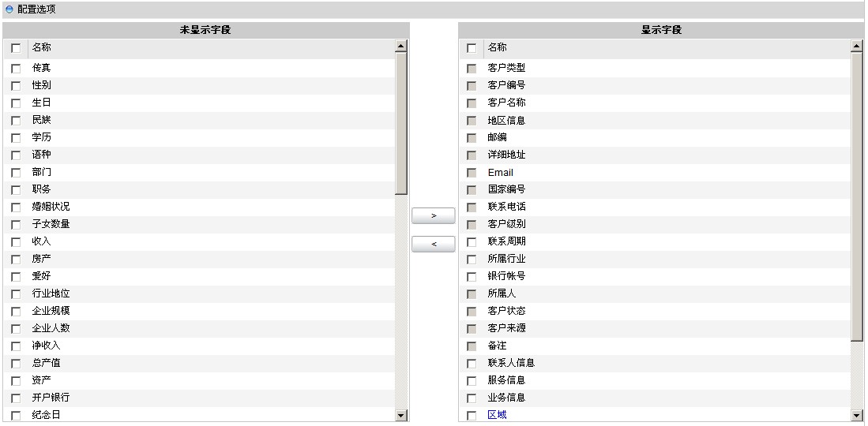Check the 行业地位 checkbox
This screenshot has width=868, height=426.
click(16, 294)
